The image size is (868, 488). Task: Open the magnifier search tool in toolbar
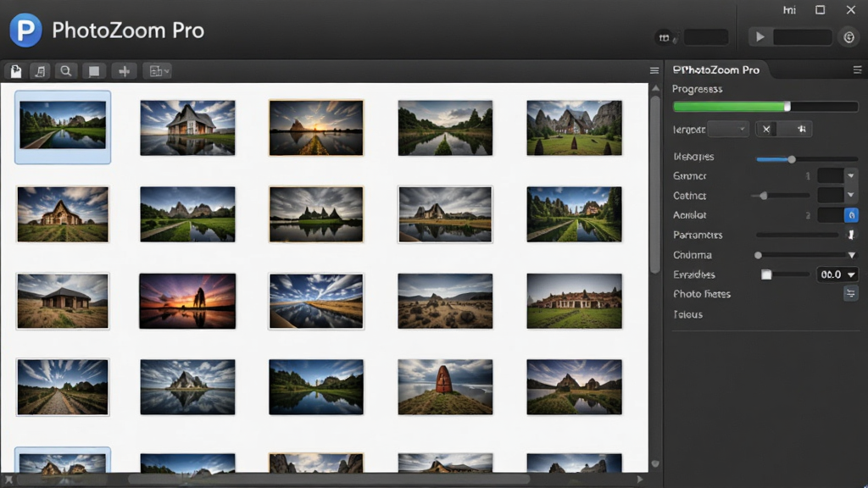point(66,71)
